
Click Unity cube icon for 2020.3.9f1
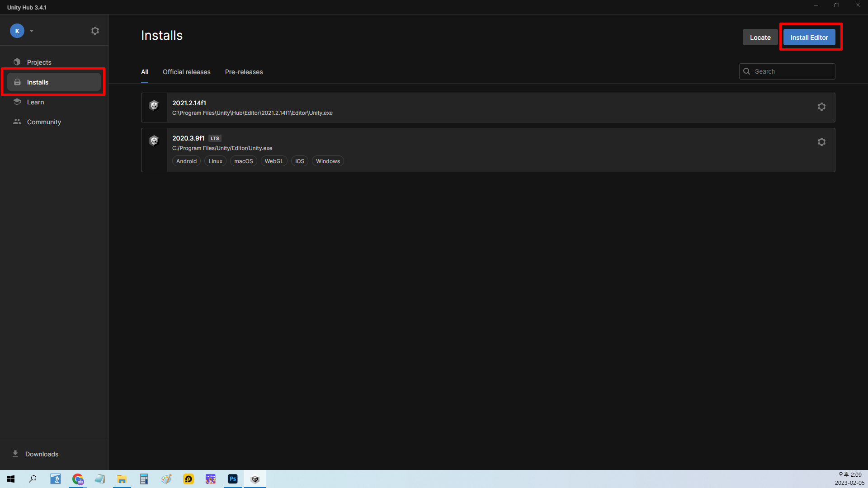[154, 141]
